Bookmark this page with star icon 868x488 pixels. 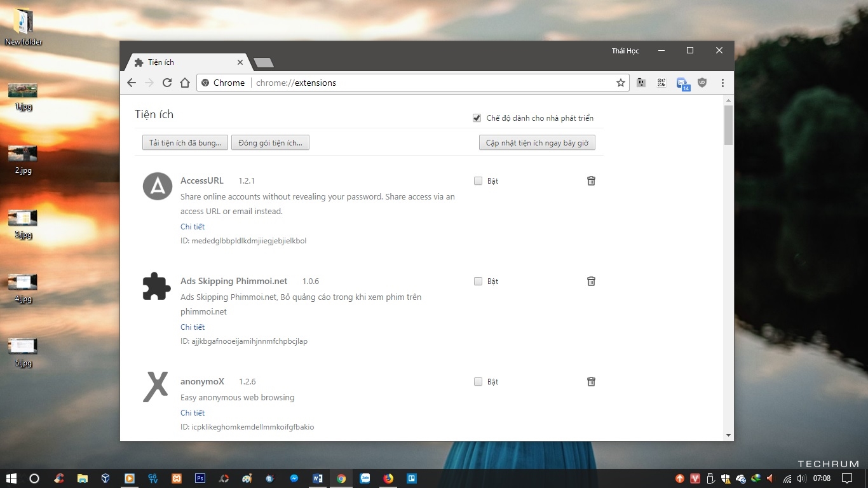[x=620, y=83]
